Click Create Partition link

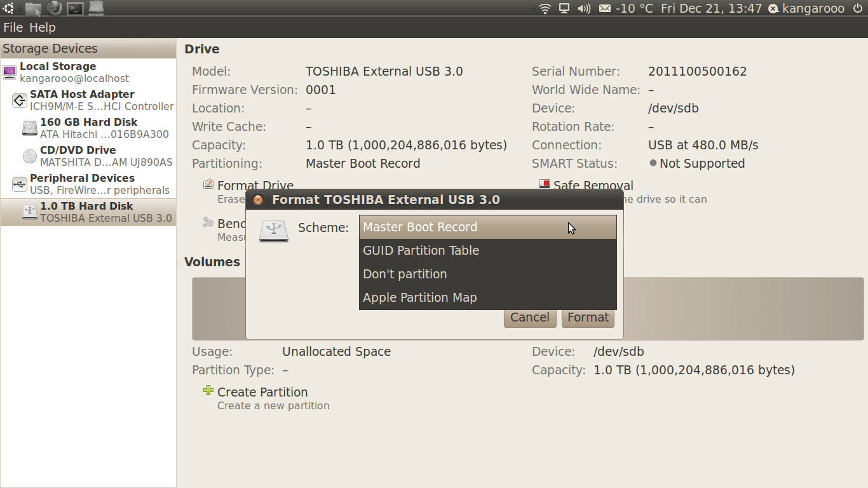[262, 392]
